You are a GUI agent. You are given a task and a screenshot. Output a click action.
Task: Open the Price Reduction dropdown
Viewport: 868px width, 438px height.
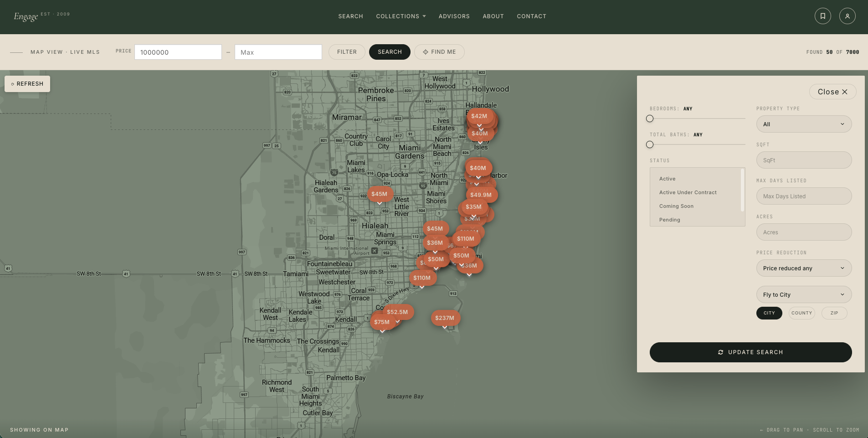(x=804, y=268)
